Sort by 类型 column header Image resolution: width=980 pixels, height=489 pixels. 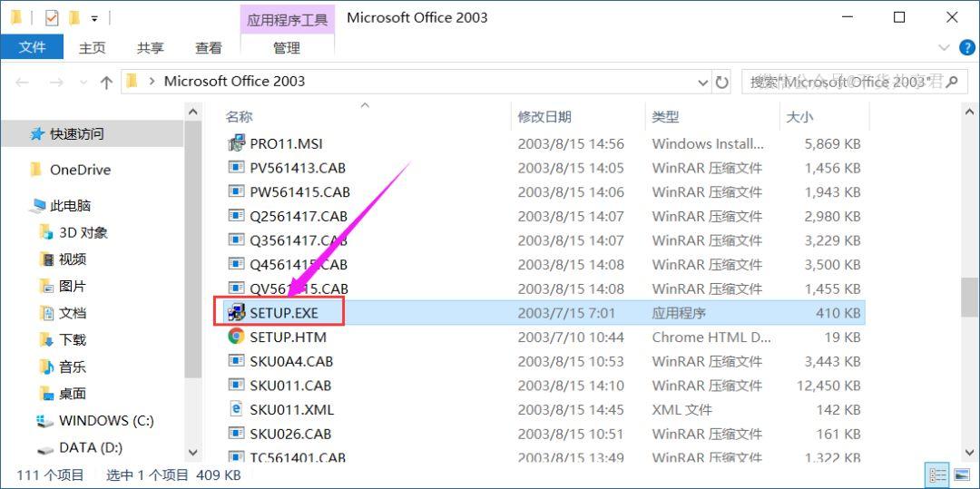666,117
